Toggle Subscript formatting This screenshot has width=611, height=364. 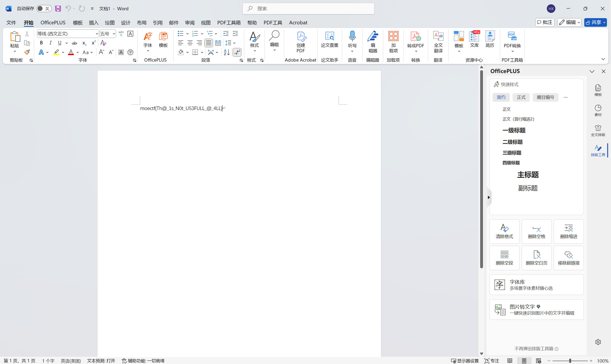[84, 43]
